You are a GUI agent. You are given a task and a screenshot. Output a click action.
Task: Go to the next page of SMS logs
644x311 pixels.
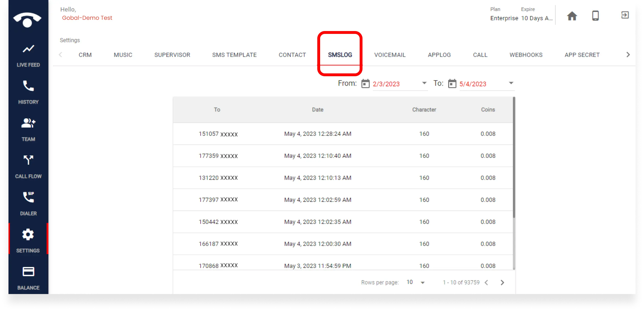(502, 282)
